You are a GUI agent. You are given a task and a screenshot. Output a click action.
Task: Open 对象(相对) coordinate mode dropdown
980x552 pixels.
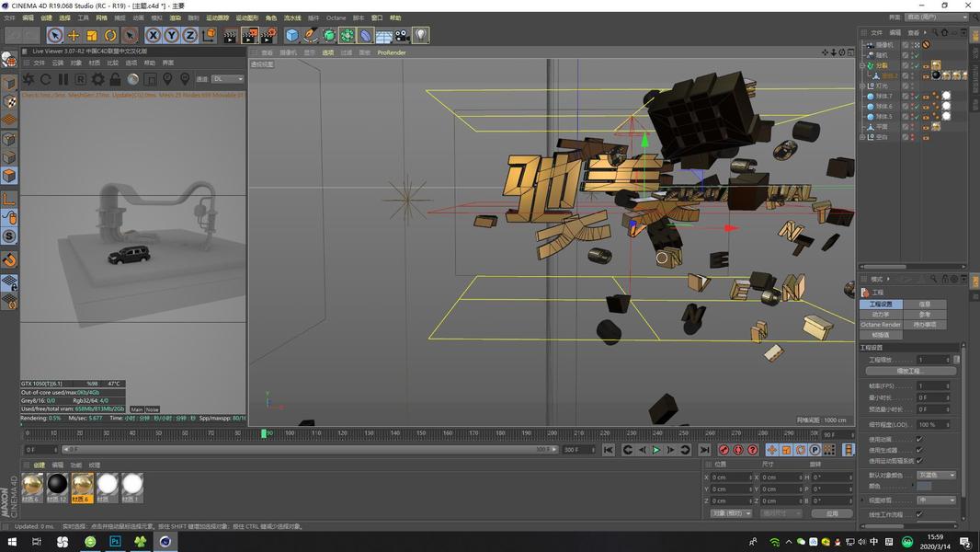[x=731, y=513]
